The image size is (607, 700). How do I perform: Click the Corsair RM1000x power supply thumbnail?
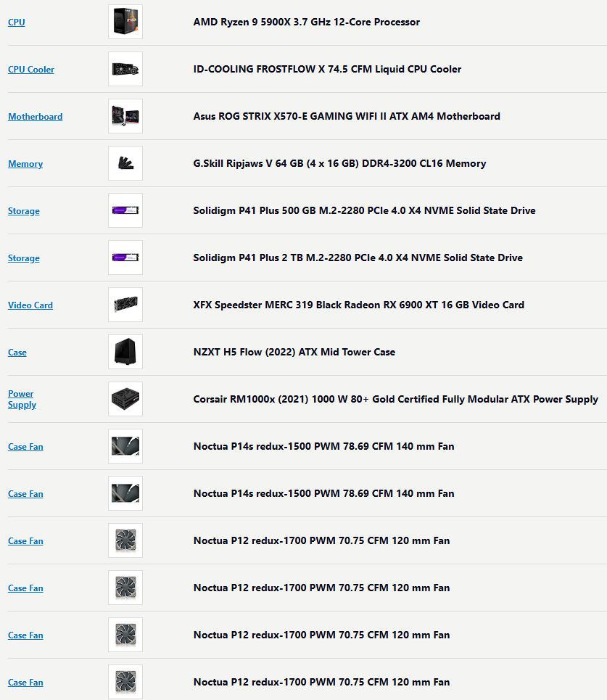(125, 399)
